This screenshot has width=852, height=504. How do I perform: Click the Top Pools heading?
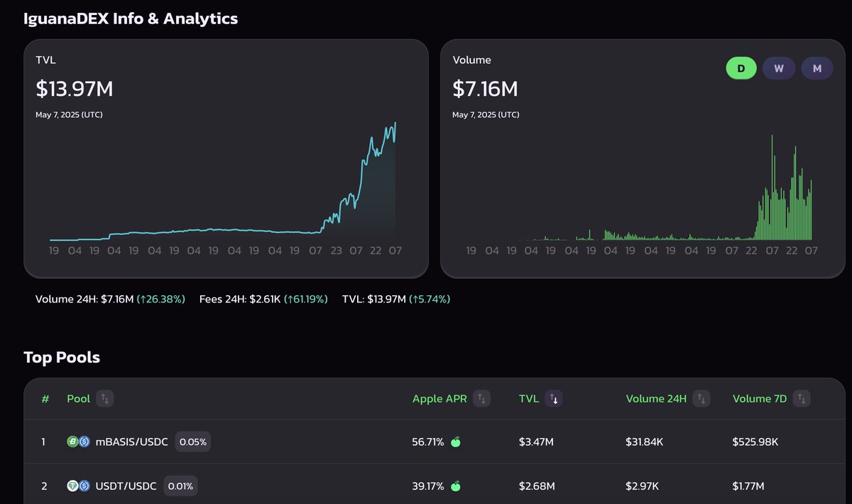tap(62, 357)
